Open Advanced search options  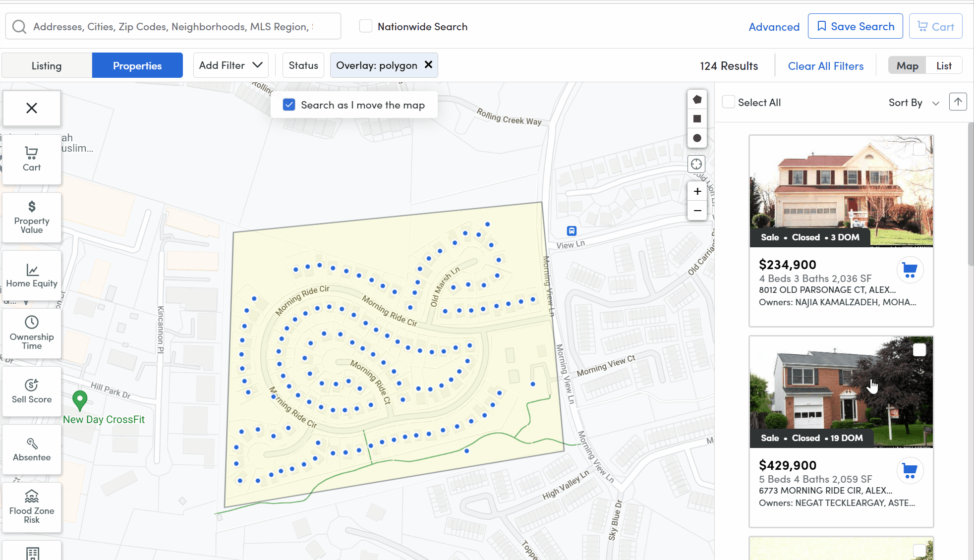[774, 27]
